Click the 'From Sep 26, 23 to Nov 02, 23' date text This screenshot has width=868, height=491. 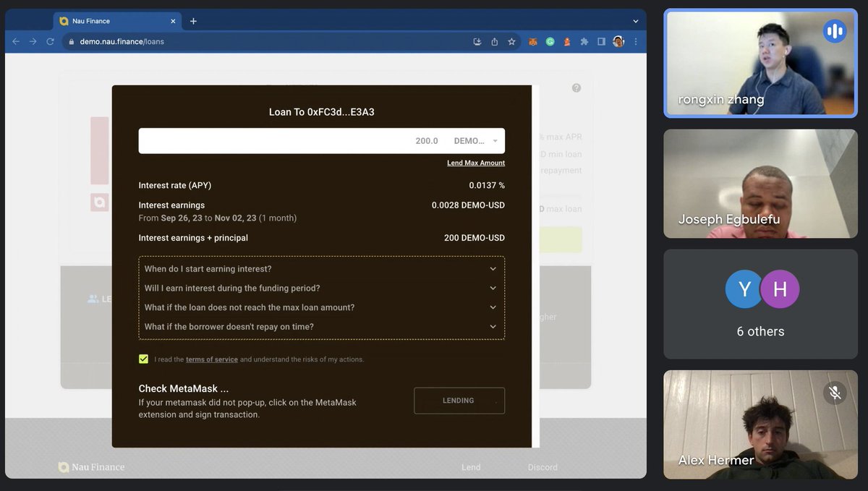(x=197, y=218)
